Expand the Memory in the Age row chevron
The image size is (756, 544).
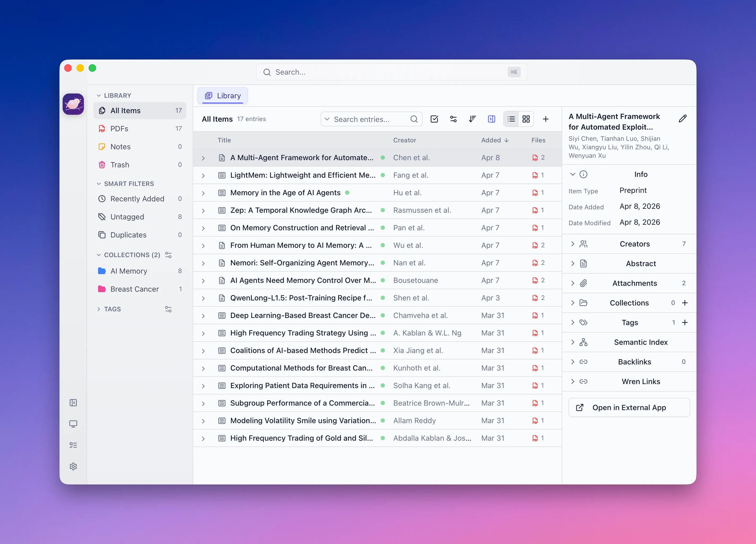(x=203, y=193)
